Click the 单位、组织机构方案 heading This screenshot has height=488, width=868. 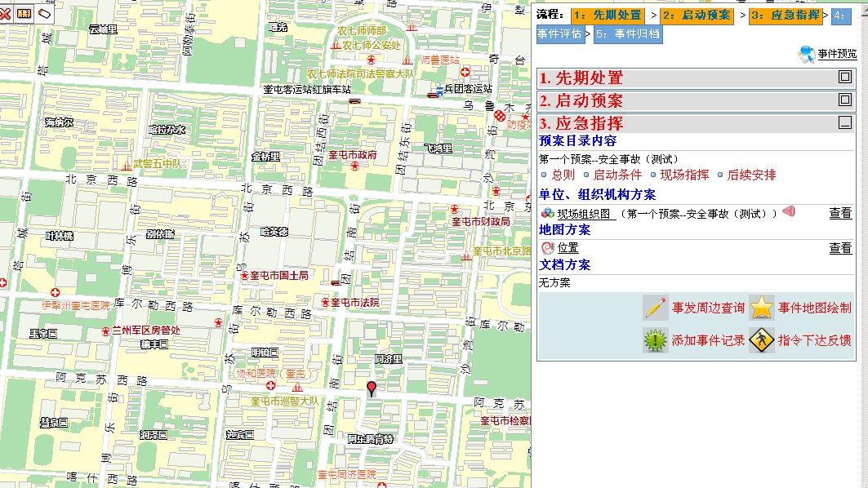click(597, 195)
